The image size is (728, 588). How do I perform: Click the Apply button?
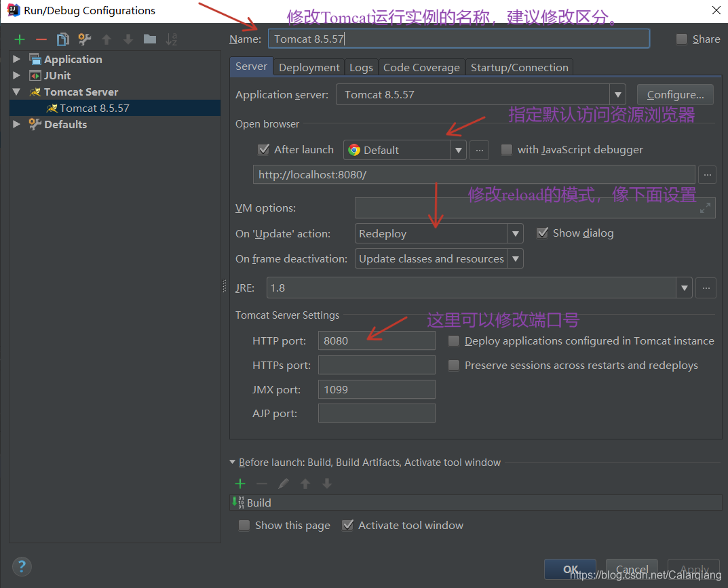(694, 570)
